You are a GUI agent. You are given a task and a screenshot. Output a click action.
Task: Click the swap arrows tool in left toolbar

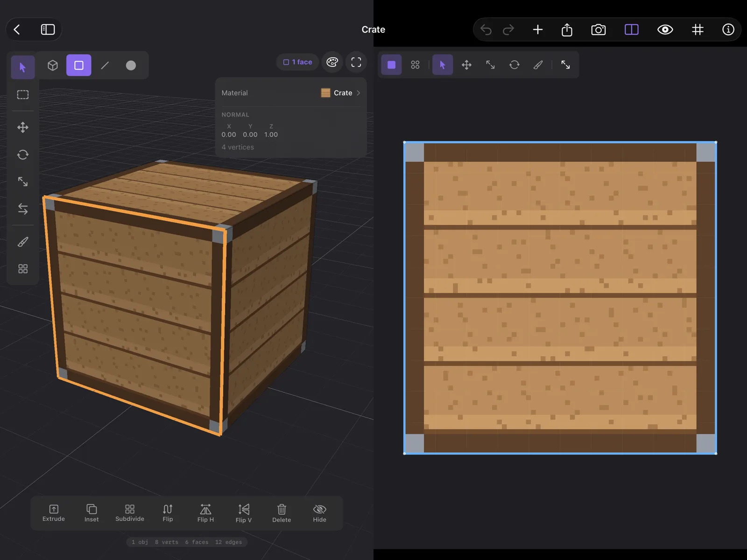(23, 209)
